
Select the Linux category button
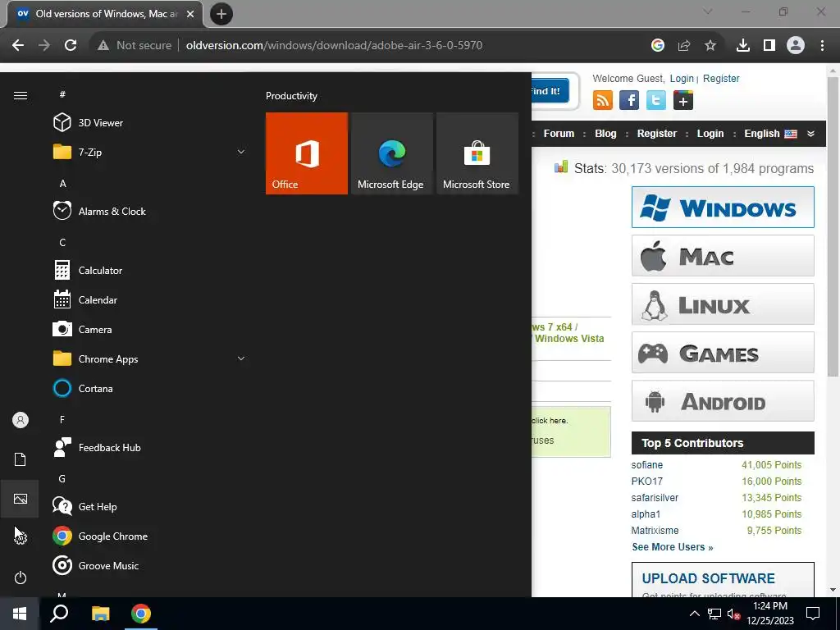723,304
